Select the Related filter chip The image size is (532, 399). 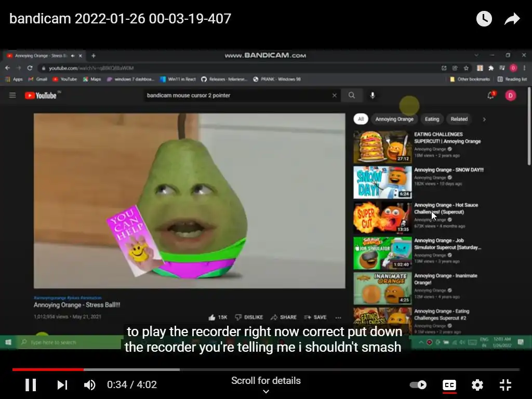(x=459, y=119)
